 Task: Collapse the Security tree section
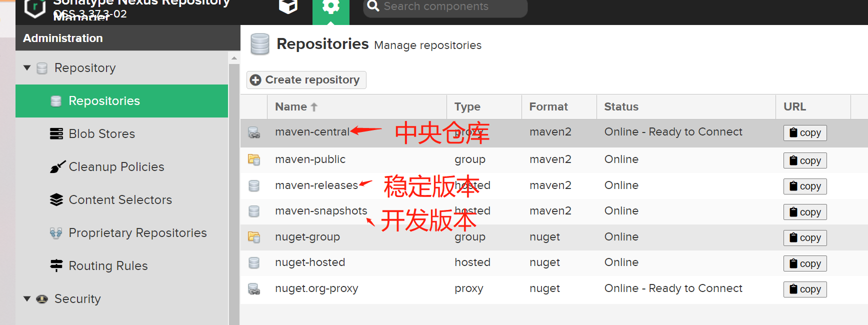click(x=27, y=298)
